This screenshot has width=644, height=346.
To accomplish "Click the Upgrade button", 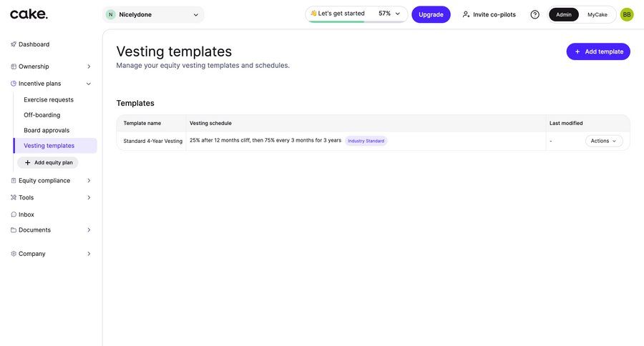I will [431, 14].
